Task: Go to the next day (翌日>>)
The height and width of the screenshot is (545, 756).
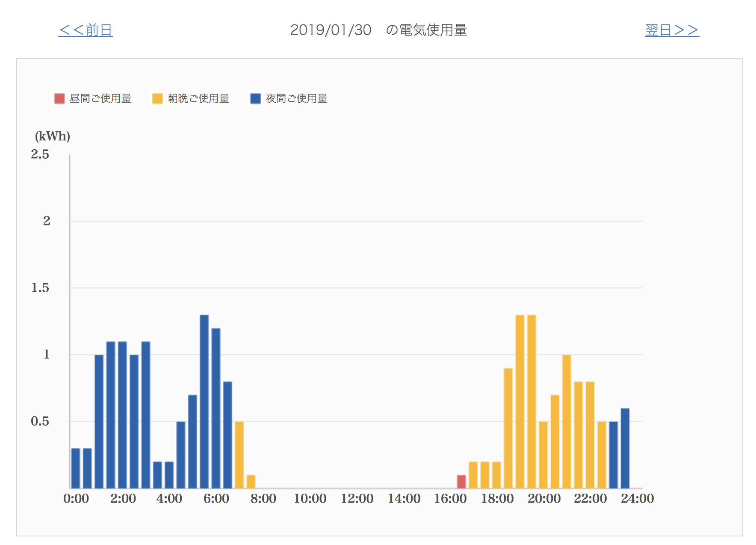Action: [x=671, y=30]
